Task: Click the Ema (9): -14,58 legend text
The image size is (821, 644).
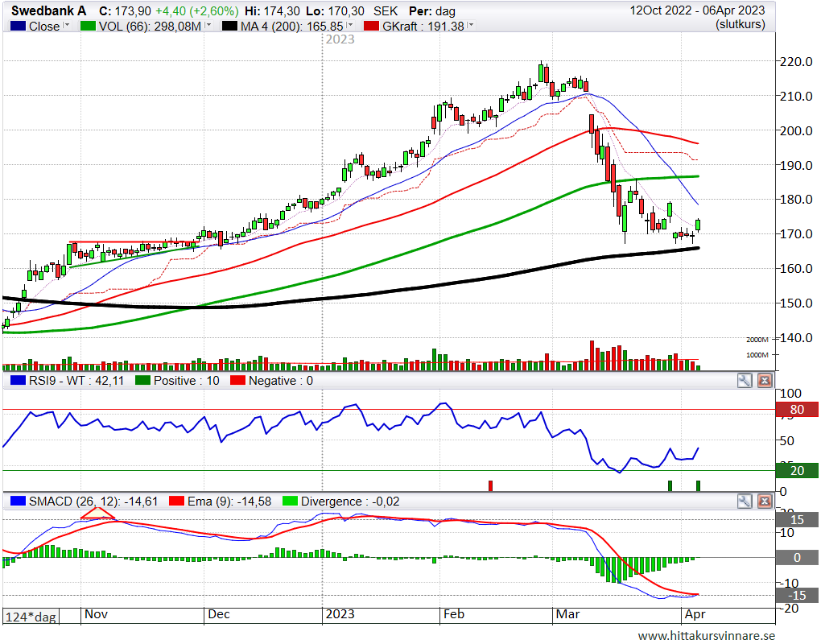Action: tap(229, 502)
